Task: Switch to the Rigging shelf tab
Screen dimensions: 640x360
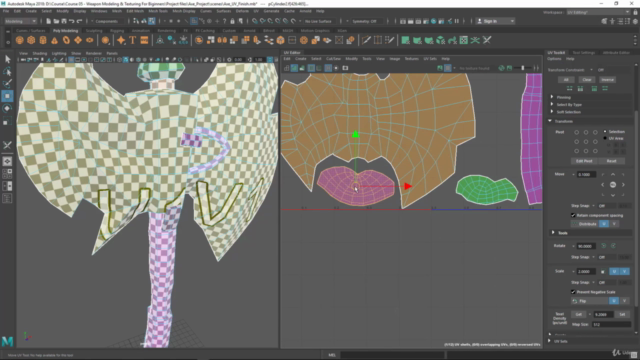Action: coord(117,31)
